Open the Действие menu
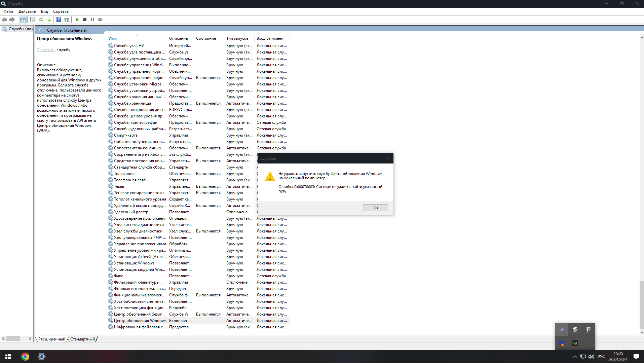Viewport: 644px width, 363px height. [x=27, y=11]
